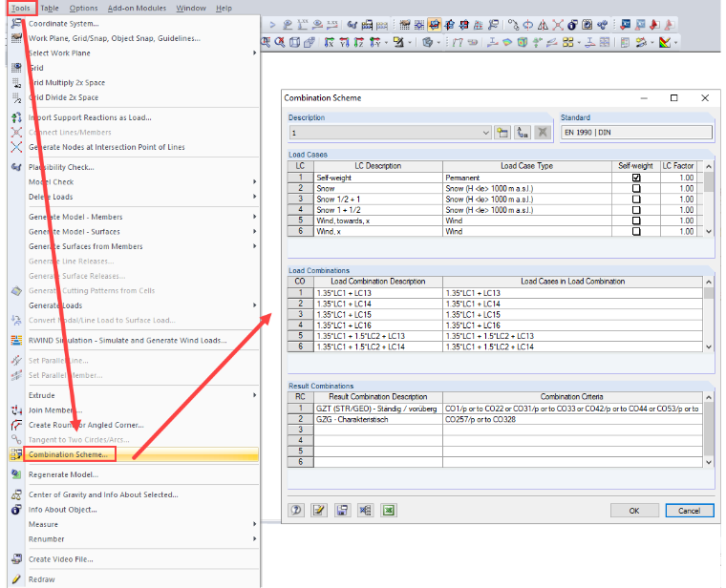Click Load Combinations table scrollbar down arrow
This screenshot has width=726, height=588.
(x=709, y=346)
